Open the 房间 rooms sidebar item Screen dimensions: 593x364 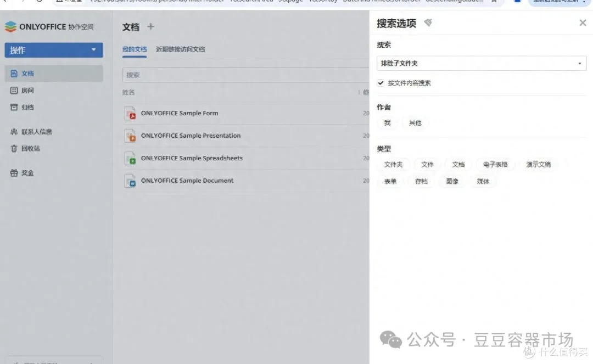pyautogui.click(x=54, y=91)
